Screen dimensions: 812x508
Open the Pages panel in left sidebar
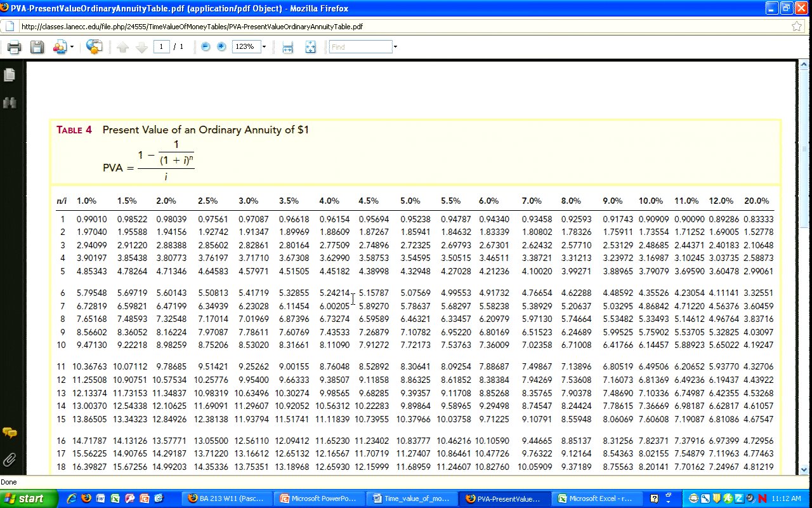click(10, 75)
